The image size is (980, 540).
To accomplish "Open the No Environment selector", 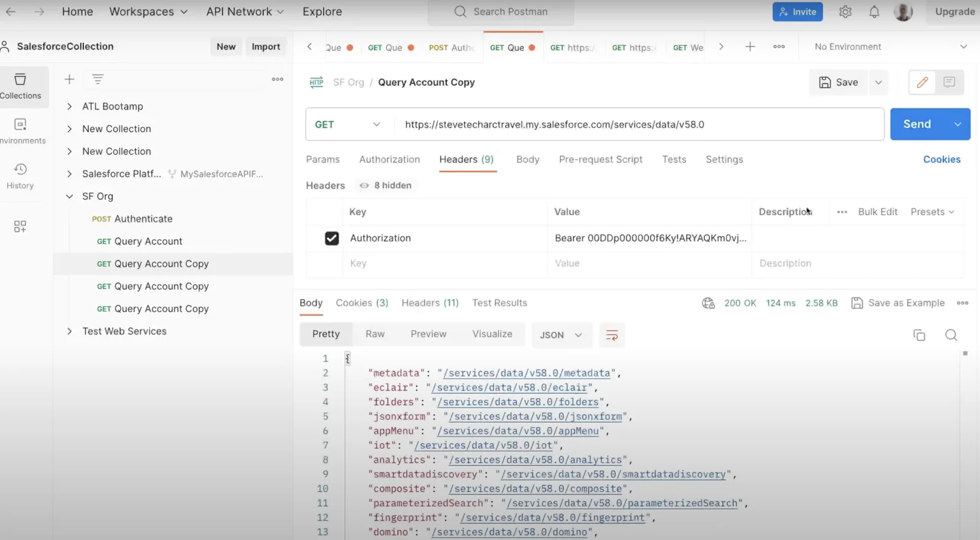I will pos(890,47).
